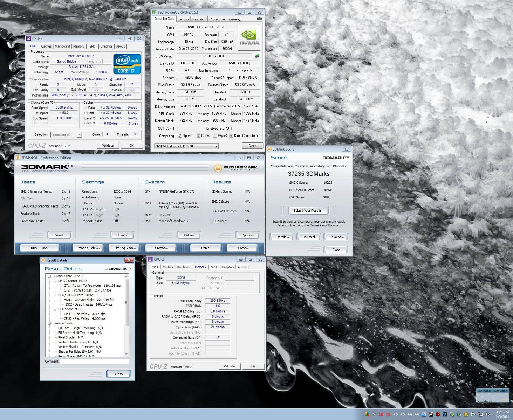The width and height of the screenshot is (513, 420).
Task: Click the white airplane tray icon
Action: tap(374, 414)
